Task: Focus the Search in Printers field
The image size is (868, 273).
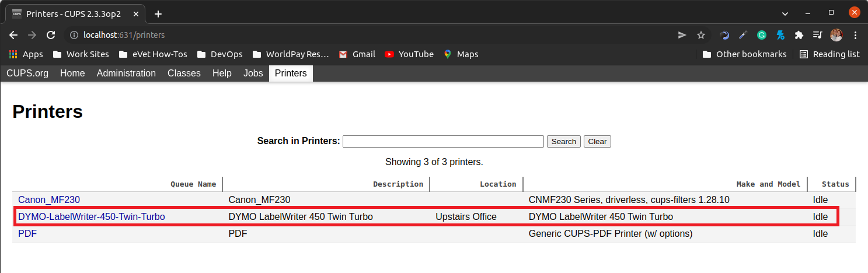Action: tap(443, 142)
